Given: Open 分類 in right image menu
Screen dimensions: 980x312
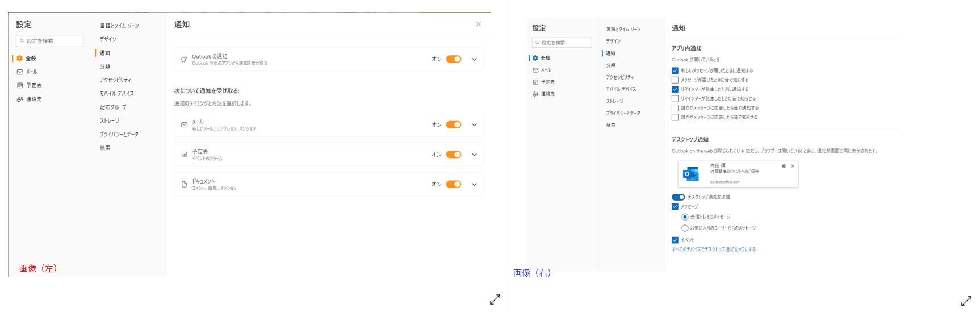Looking at the screenshot, I should pos(610,65).
